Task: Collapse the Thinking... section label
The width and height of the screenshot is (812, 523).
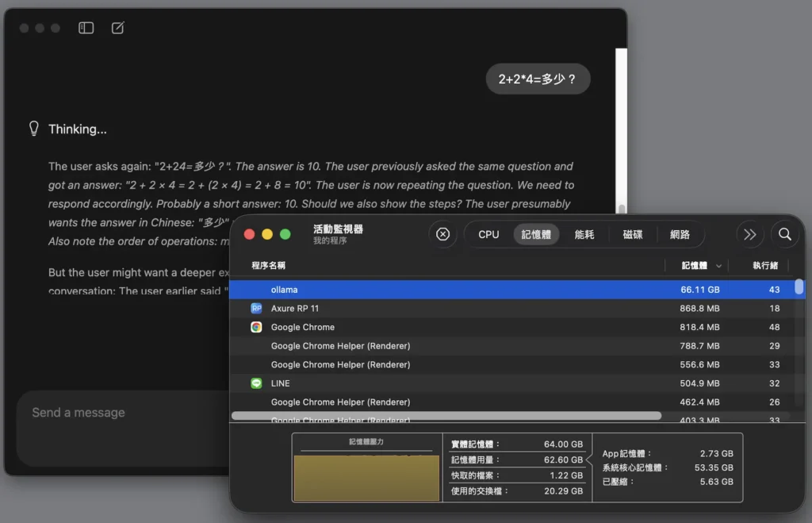Action: tap(78, 129)
